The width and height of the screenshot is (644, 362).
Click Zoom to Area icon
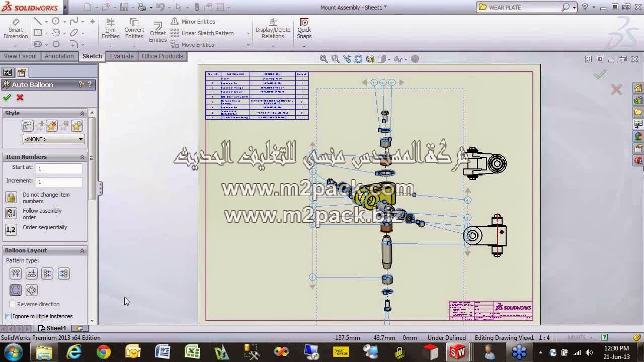(335, 59)
